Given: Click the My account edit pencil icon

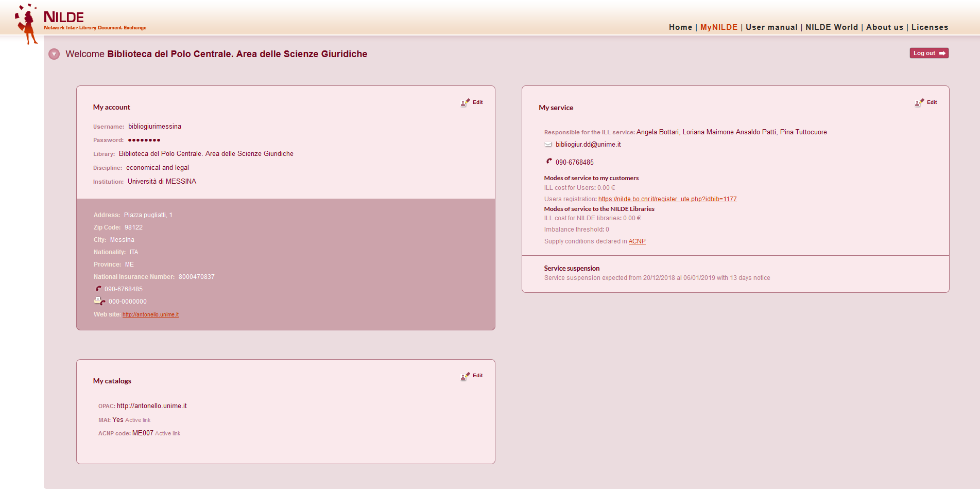Looking at the screenshot, I should (x=465, y=102).
